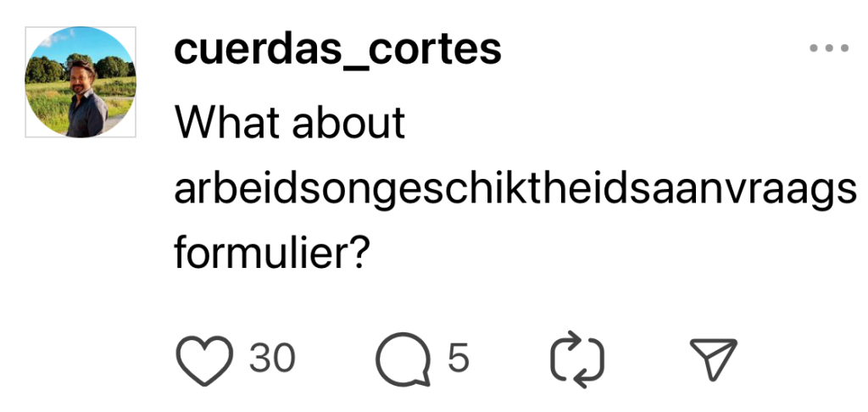Open replies via the speech bubble icon

point(403,360)
